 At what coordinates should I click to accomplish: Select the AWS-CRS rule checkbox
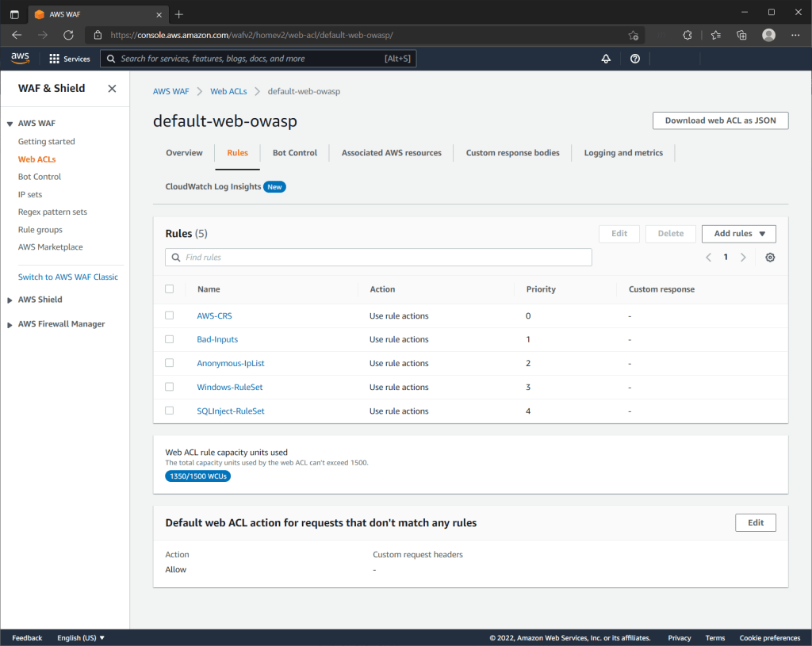pos(169,315)
